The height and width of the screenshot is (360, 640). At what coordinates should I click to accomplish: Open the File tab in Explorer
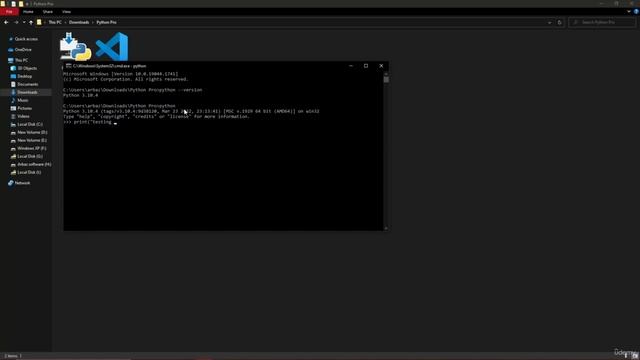click(x=9, y=12)
